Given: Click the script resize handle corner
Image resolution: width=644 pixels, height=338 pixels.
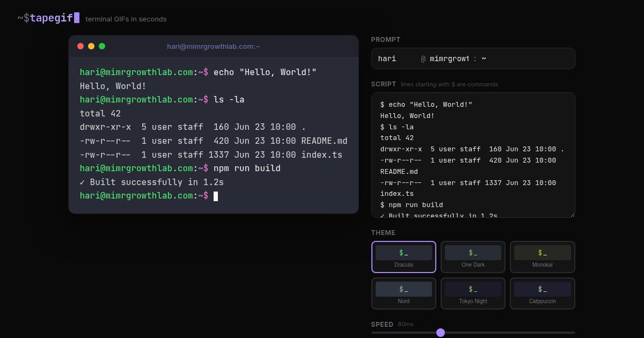Looking at the screenshot, I should coord(572,215).
